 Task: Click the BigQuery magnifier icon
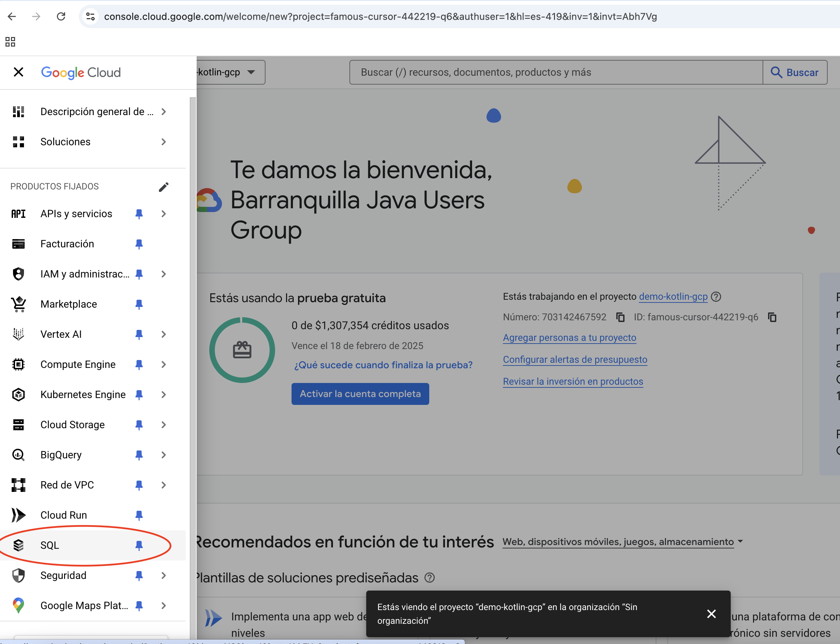click(x=18, y=455)
